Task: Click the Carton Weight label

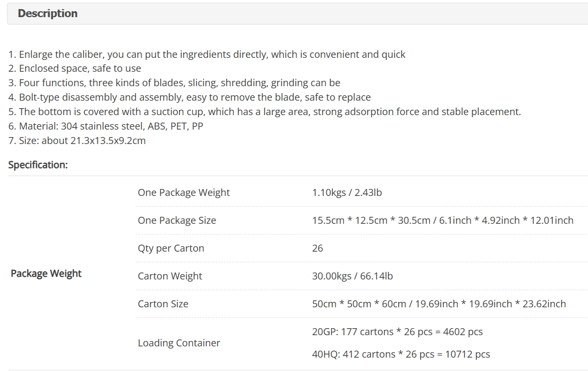Action: pos(169,276)
